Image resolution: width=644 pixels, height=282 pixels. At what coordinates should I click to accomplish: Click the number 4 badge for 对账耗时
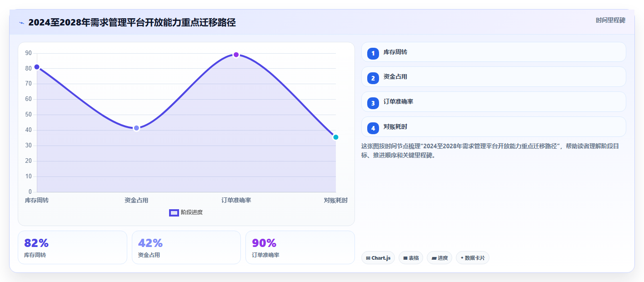[x=373, y=128]
